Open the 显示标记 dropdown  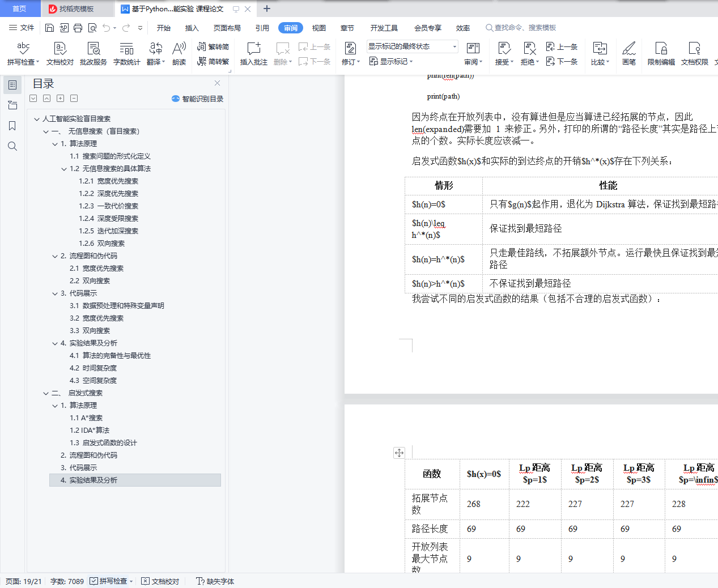click(391, 61)
